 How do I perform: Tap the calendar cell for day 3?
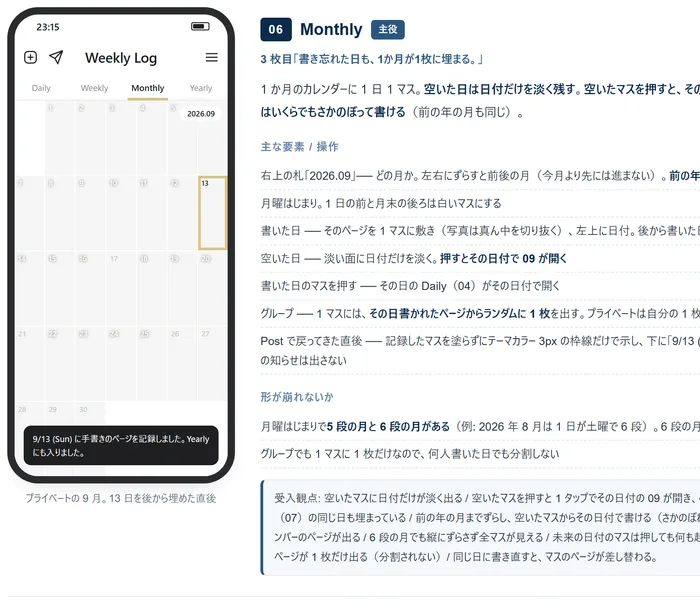(x=121, y=138)
